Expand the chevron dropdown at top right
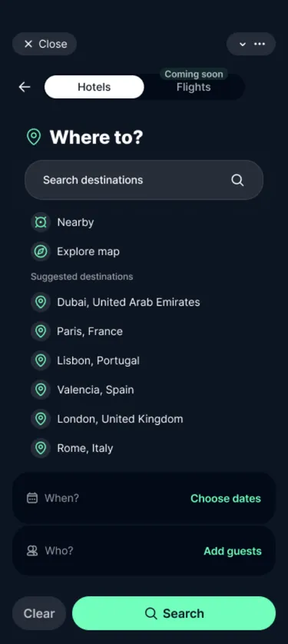Viewport: 288px width, 644px height. coord(243,44)
